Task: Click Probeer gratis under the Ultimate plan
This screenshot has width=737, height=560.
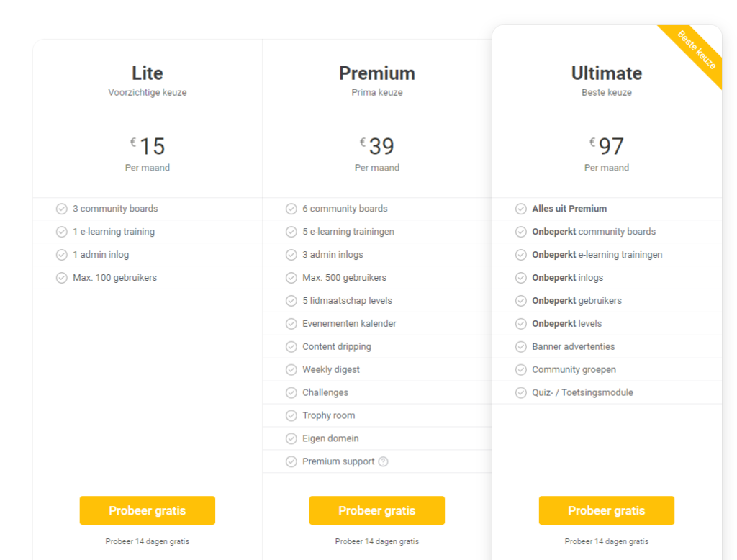Action: (x=606, y=510)
